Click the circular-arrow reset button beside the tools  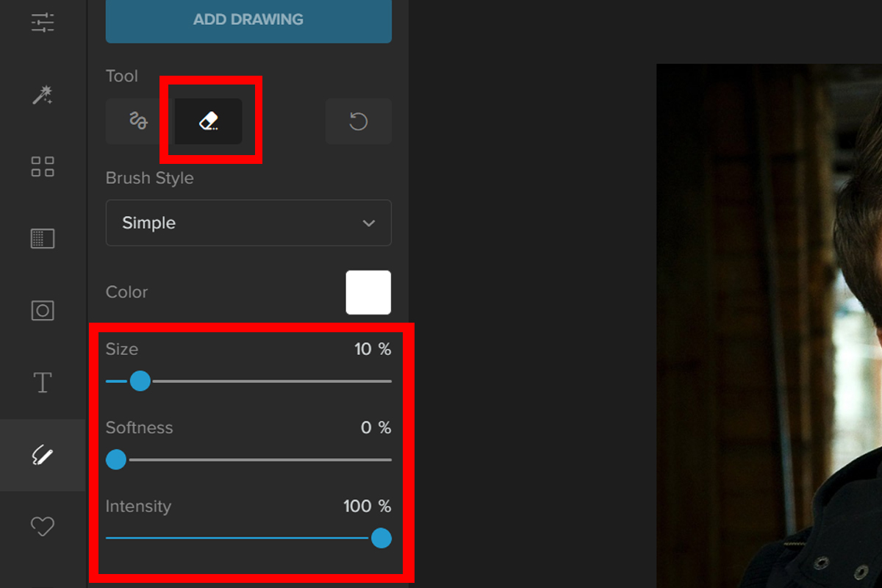pos(358,121)
